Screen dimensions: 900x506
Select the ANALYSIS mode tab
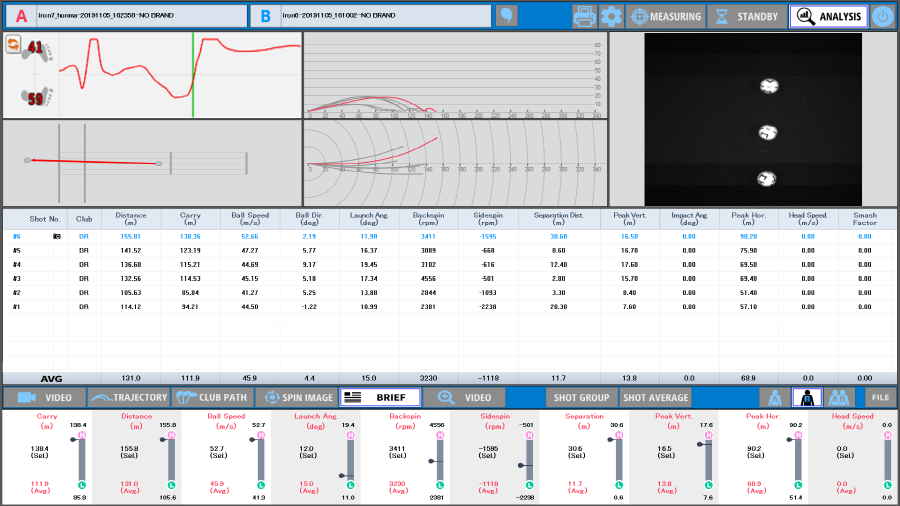tap(828, 17)
